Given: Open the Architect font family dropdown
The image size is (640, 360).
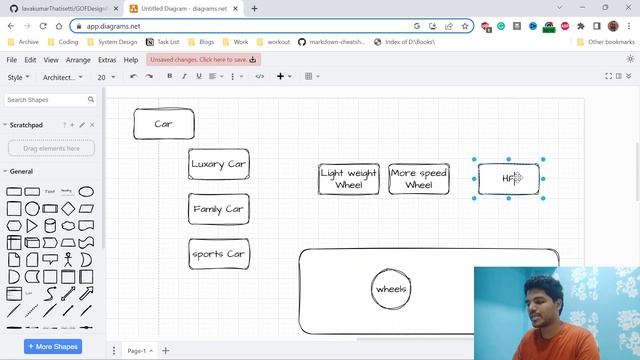Looking at the screenshot, I should coord(62,77).
